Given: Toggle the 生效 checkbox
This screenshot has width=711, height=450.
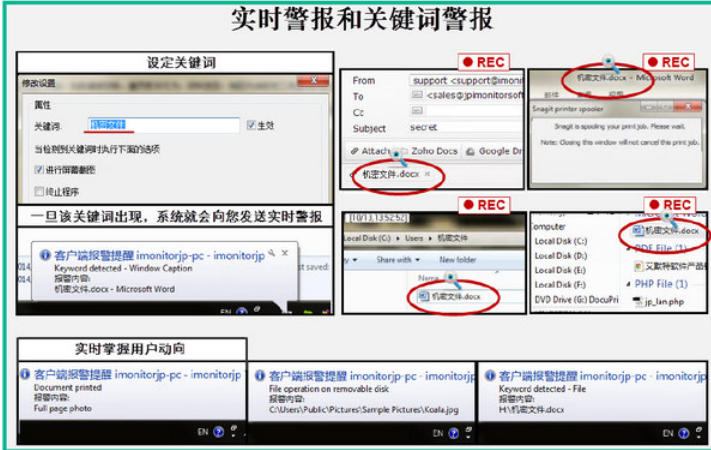Looking at the screenshot, I should coord(251,126).
